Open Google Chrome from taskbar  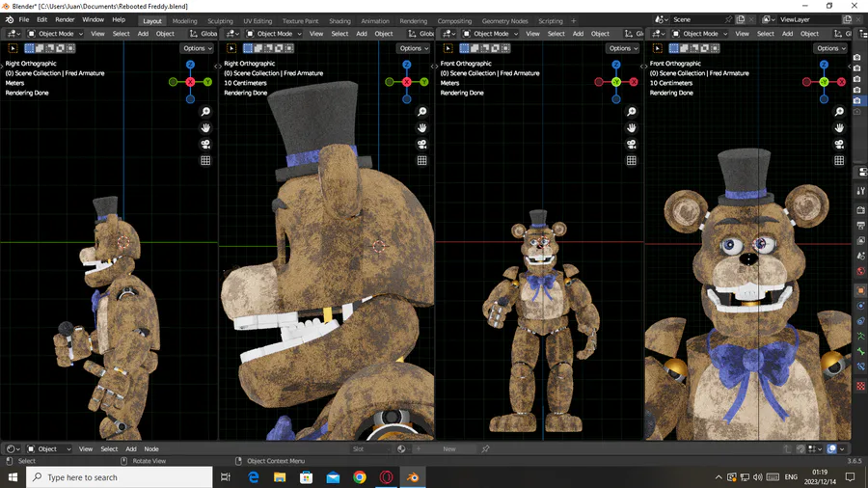pos(360,477)
